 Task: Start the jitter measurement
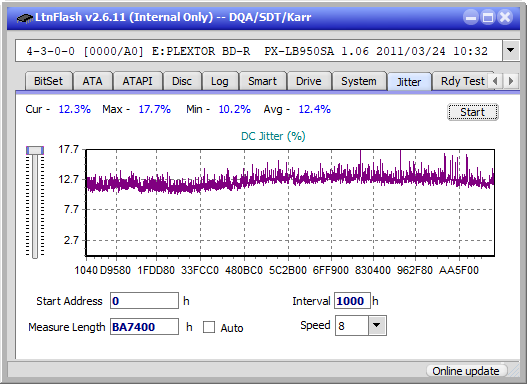(x=473, y=112)
